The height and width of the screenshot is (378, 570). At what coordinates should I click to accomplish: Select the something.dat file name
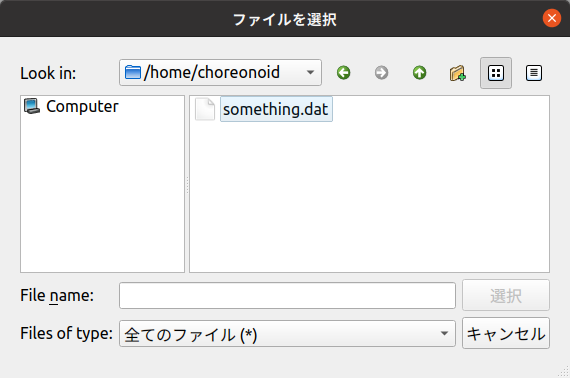[x=276, y=109]
